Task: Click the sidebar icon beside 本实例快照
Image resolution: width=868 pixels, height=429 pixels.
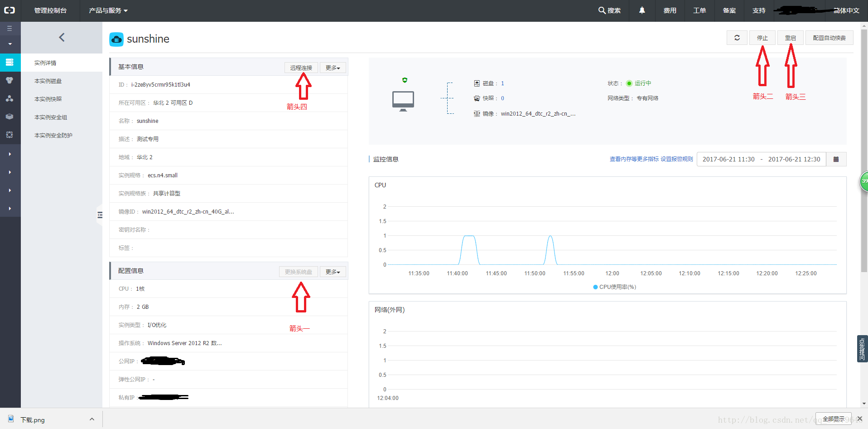Action: coord(10,98)
